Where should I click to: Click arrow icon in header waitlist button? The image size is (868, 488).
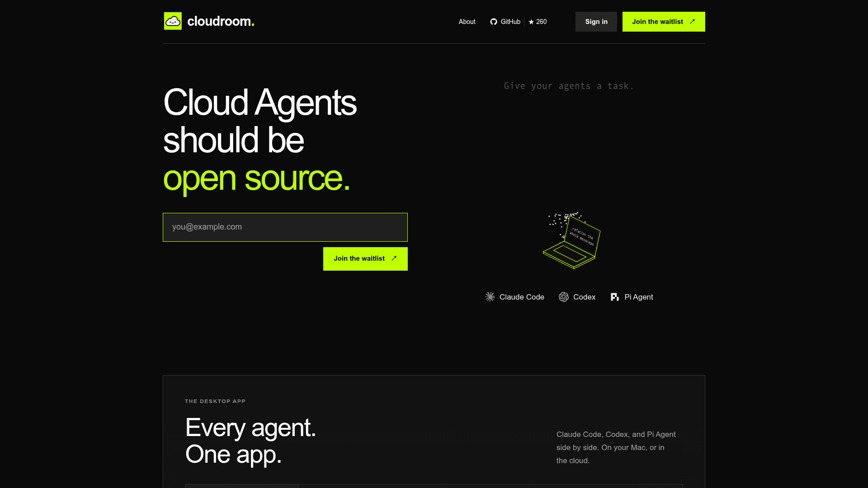click(x=692, y=21)
